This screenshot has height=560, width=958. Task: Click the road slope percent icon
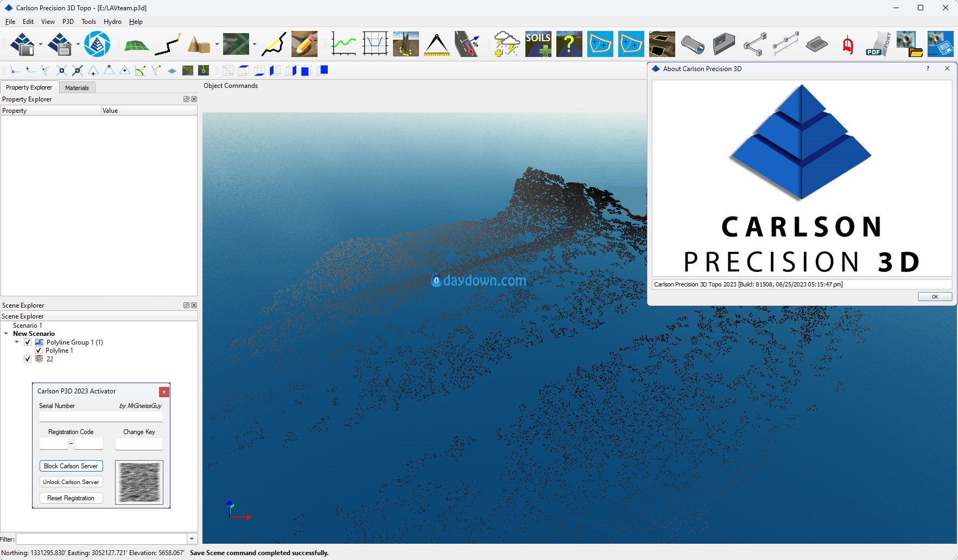tap(467, 44)
